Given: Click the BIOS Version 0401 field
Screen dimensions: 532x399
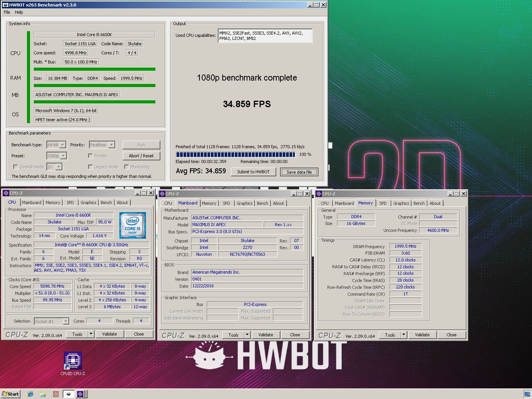Looking at the screenshot, I should pyautogui.click(x=247, y=279).
